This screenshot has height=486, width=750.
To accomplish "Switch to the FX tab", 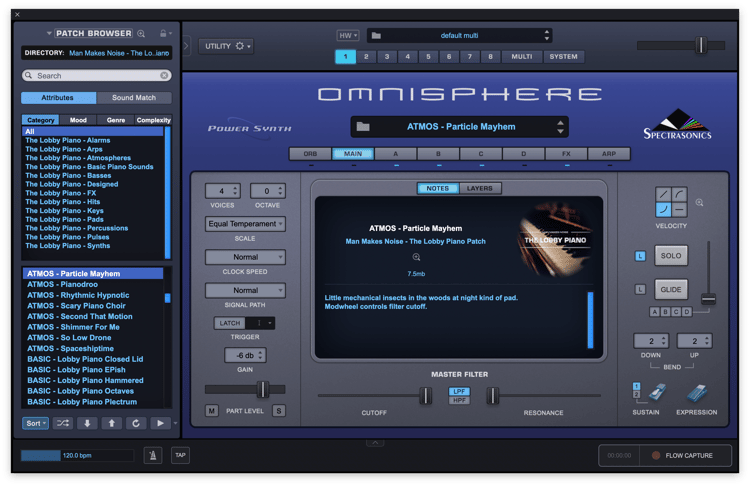I will [566, 154].
